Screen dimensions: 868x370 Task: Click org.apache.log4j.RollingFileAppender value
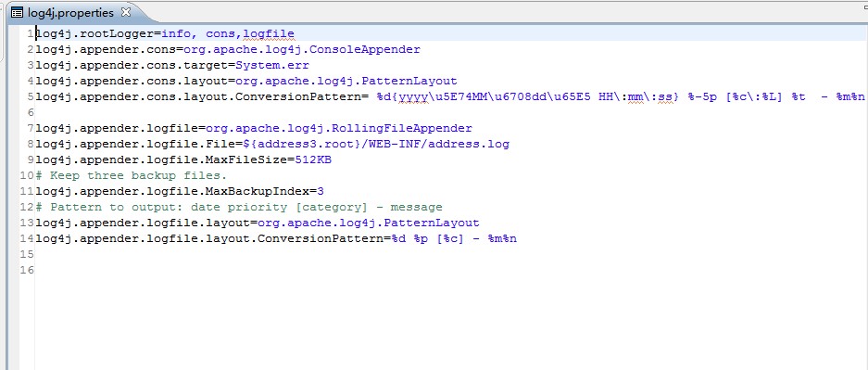(x=339, y=129)
